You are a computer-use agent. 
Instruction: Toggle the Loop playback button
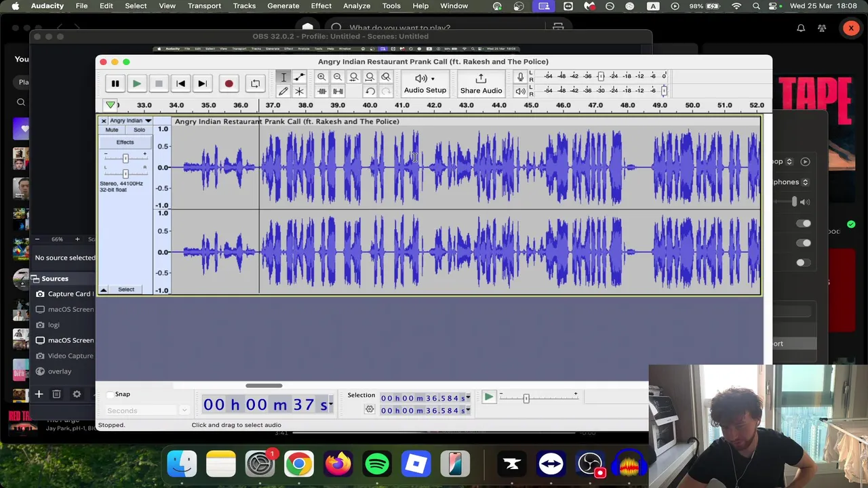point(255,83)
